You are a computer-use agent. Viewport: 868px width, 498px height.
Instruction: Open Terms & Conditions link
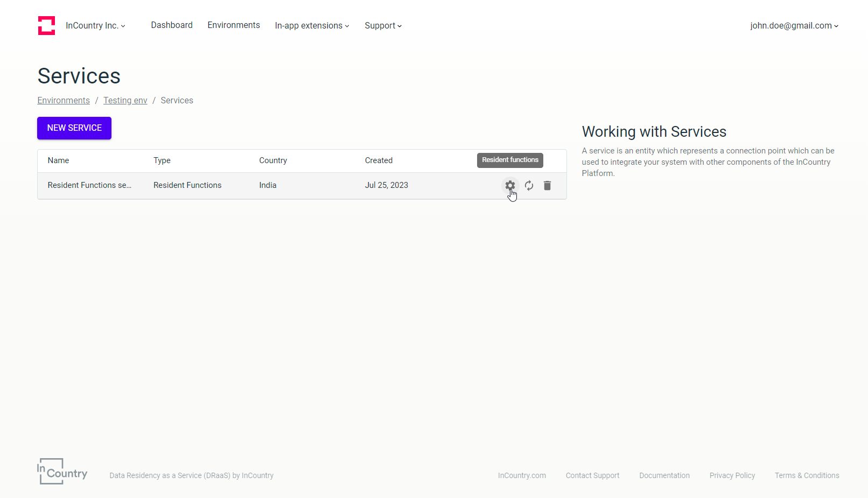click(x=807, y=475)
